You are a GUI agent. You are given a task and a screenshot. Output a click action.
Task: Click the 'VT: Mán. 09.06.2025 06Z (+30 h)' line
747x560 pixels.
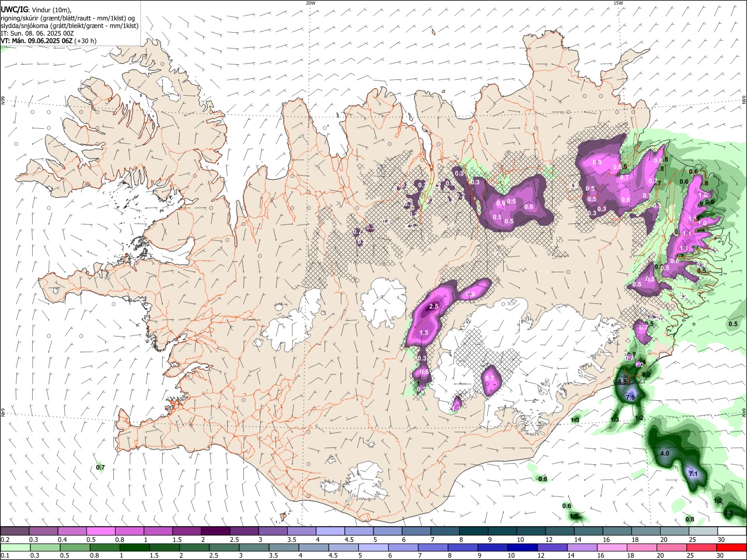(x=48, y=41)
